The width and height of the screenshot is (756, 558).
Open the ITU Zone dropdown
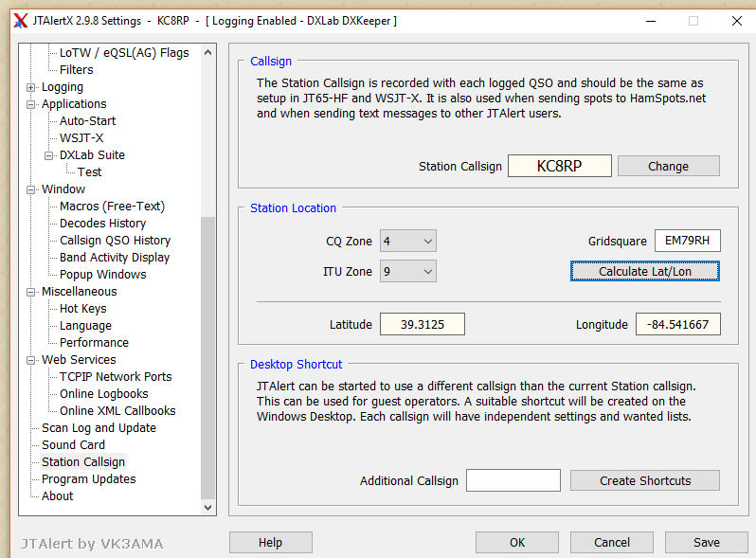pos(408,272)
